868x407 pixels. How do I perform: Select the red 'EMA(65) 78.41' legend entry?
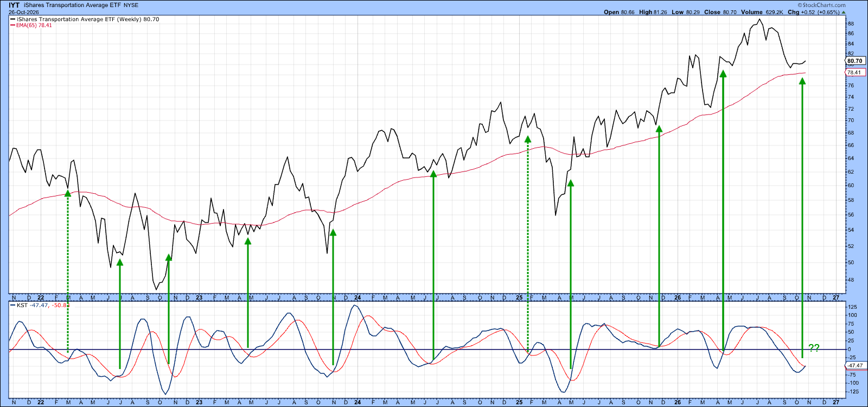pos(34,25)
